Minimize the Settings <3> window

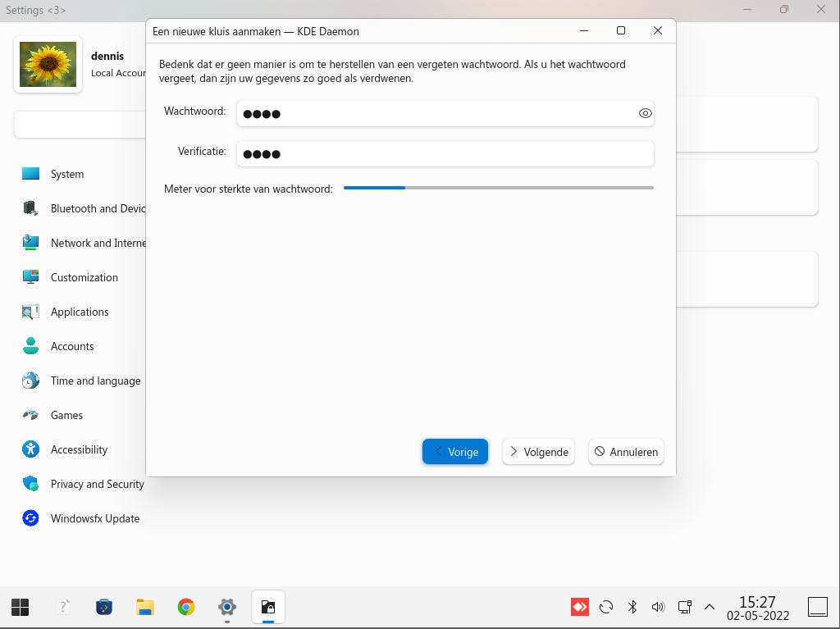point(748,9)
